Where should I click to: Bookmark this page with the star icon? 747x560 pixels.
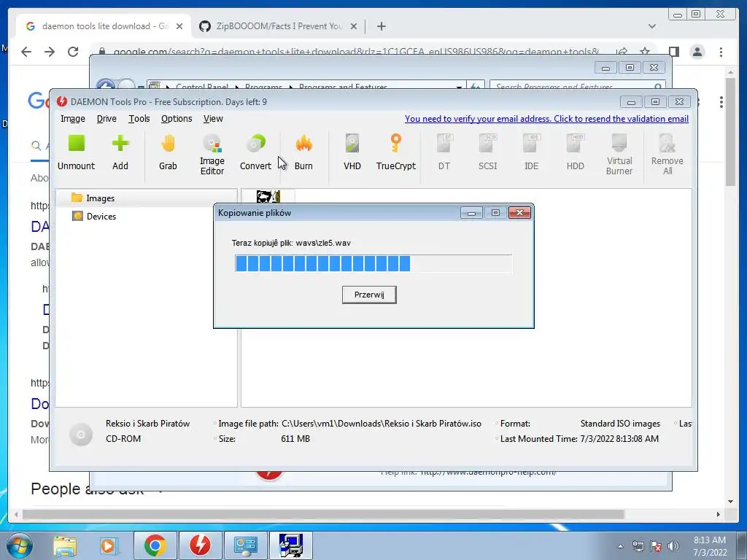(645, 51)
